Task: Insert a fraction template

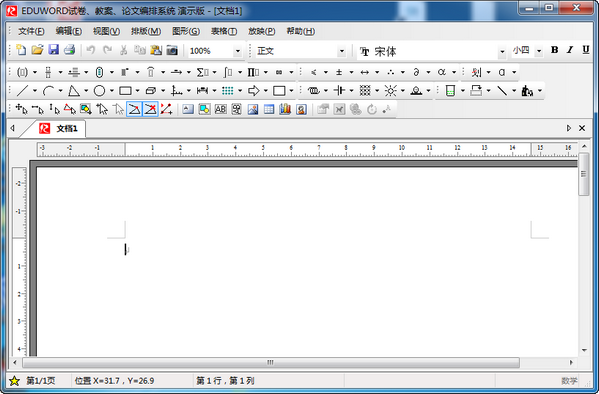Action: pos(48,72)
